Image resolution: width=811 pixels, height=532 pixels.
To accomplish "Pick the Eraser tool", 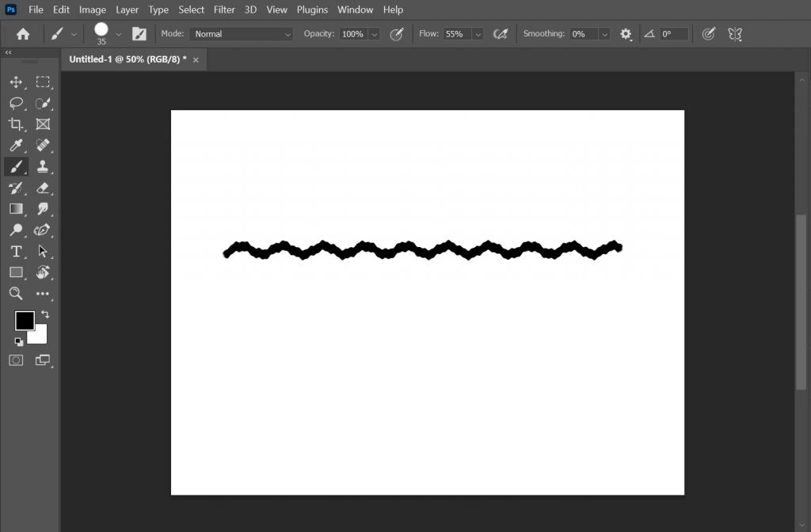I will pos(43,188).
